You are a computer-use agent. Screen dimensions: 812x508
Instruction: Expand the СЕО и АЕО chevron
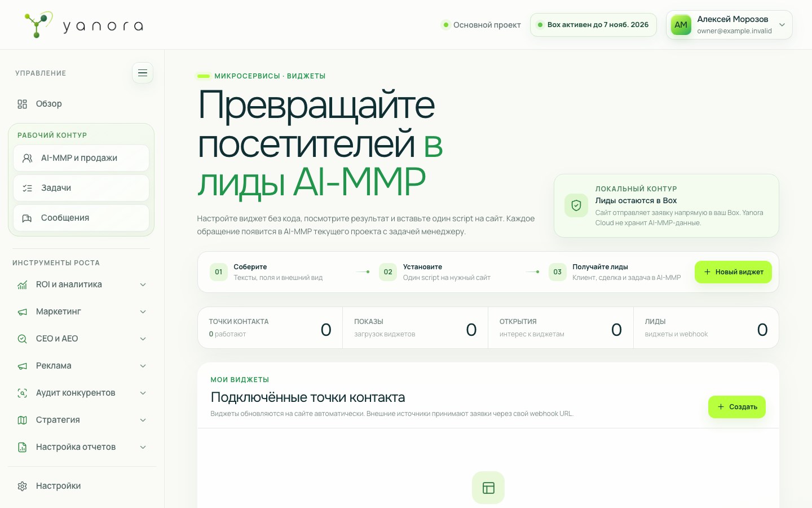(x=143, y=339)
